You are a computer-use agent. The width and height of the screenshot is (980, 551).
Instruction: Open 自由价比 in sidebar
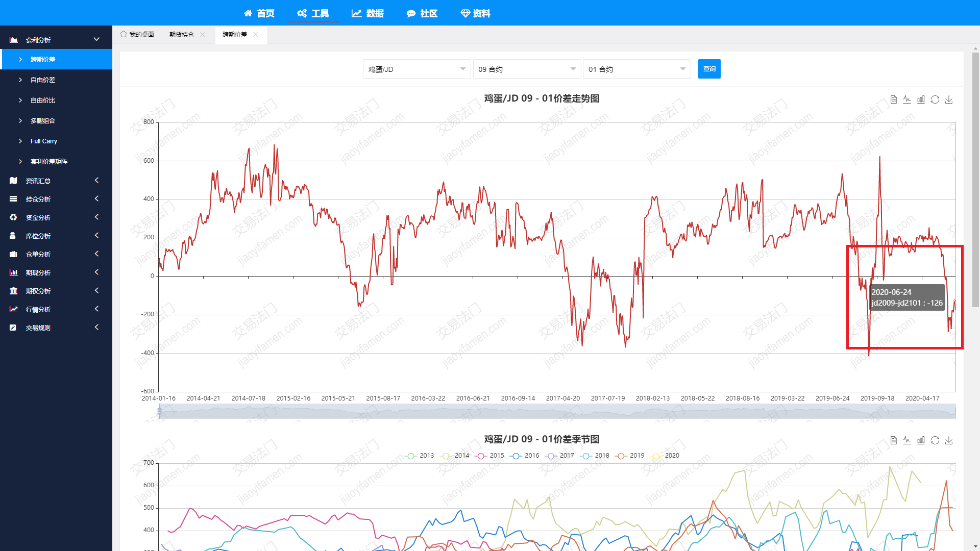coord(43,101)
